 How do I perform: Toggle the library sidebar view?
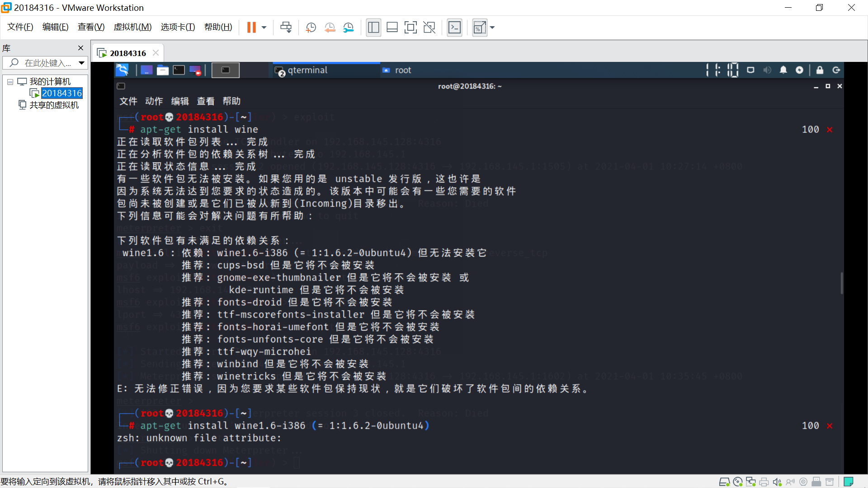(x=373, y=28)
